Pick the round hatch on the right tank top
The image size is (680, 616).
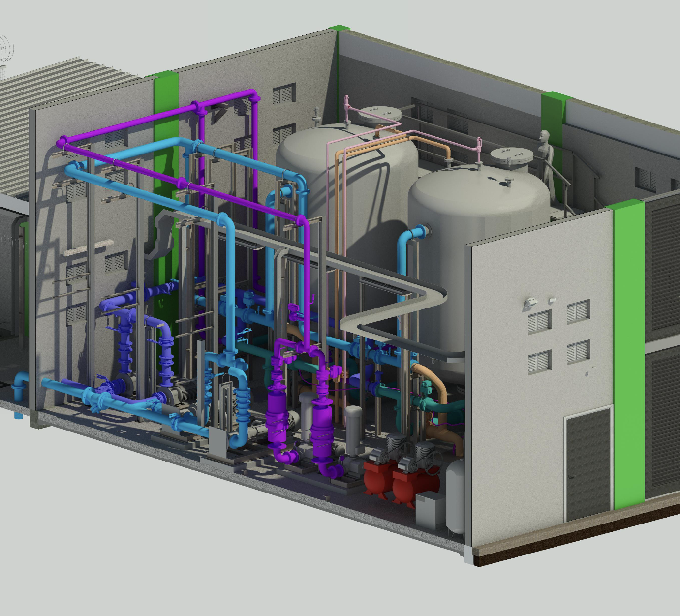tap(512, 157)
